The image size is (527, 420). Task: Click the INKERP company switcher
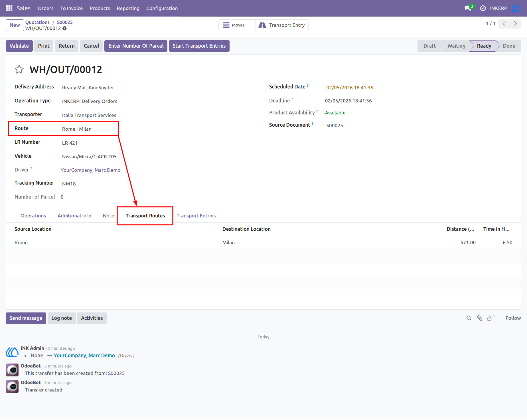(498, 8)
